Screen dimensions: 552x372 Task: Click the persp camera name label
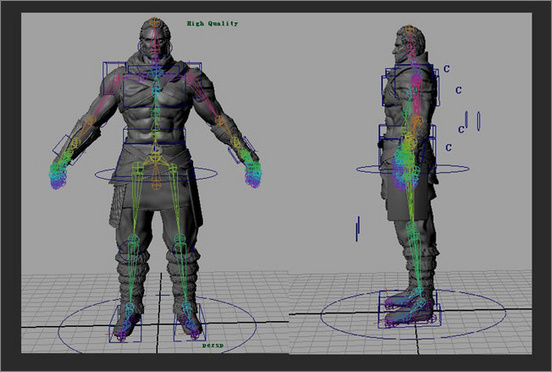213,345
